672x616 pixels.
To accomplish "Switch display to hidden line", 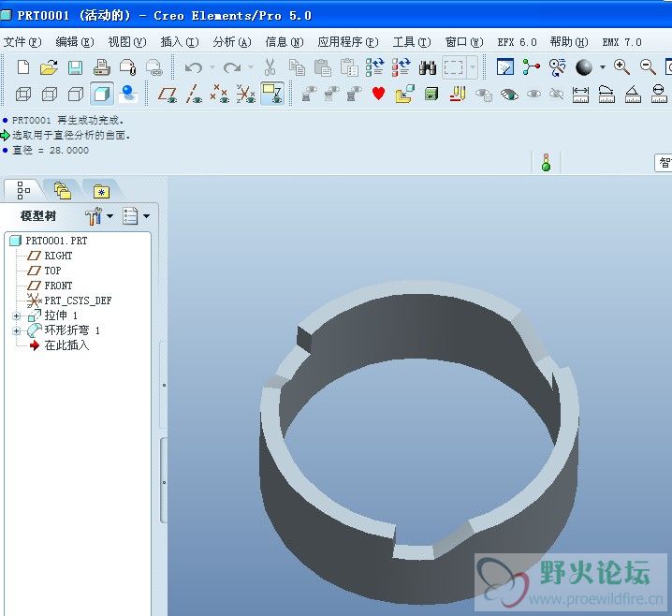I will pyautogui.click(x=50, y=94).
